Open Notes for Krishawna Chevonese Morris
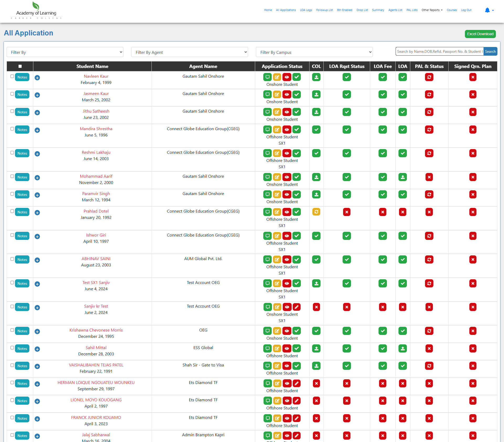 22,331
